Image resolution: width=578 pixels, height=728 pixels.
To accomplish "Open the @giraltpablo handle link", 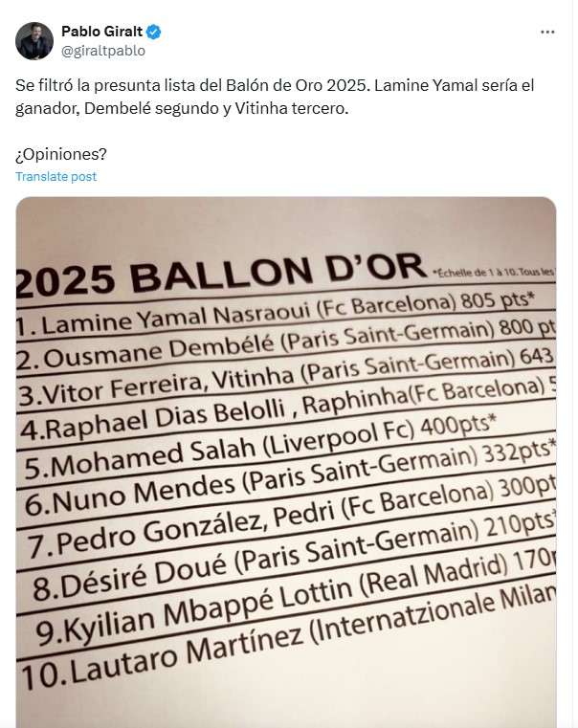I will click(103, 51).
